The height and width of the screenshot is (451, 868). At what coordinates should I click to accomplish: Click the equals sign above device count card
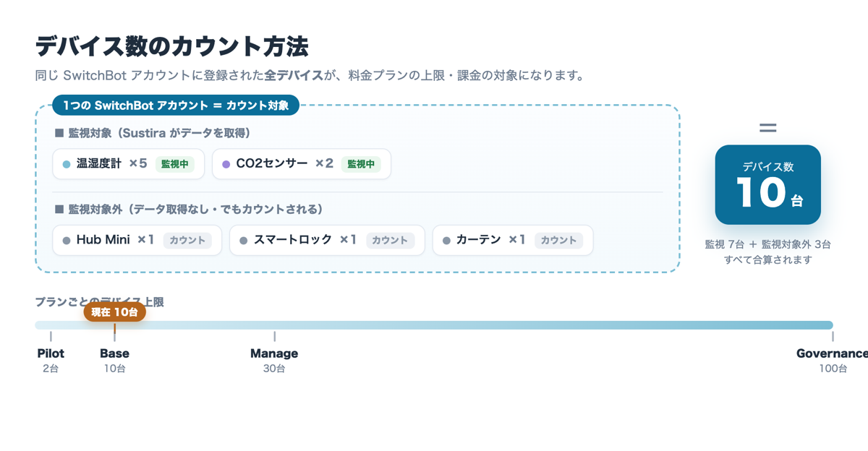tap(768, 128)
